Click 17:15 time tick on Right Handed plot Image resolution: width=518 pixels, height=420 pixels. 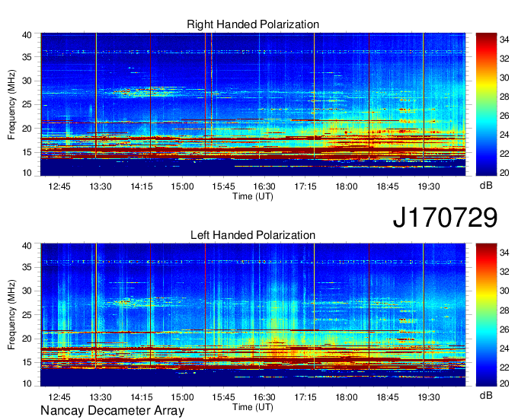click(305, 186)
